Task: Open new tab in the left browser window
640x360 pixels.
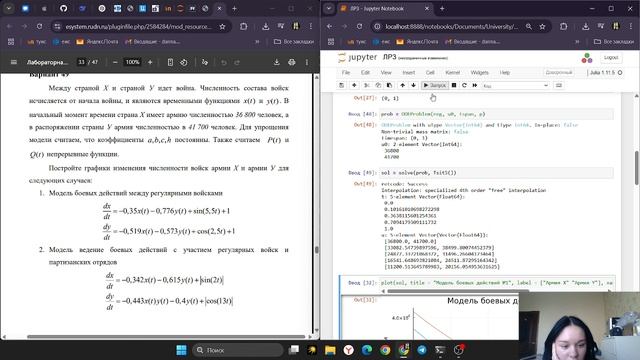Action: click(234, 8)
